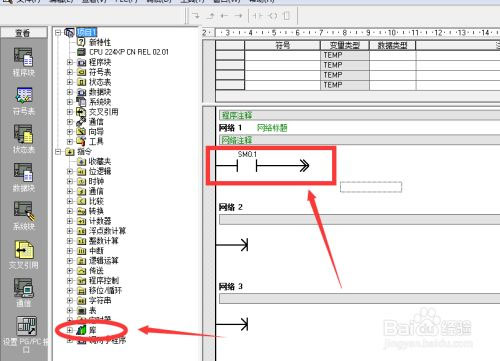The image size is (500, 361).
Task: Click the 查看 view bar header
Action: (24, 33)
